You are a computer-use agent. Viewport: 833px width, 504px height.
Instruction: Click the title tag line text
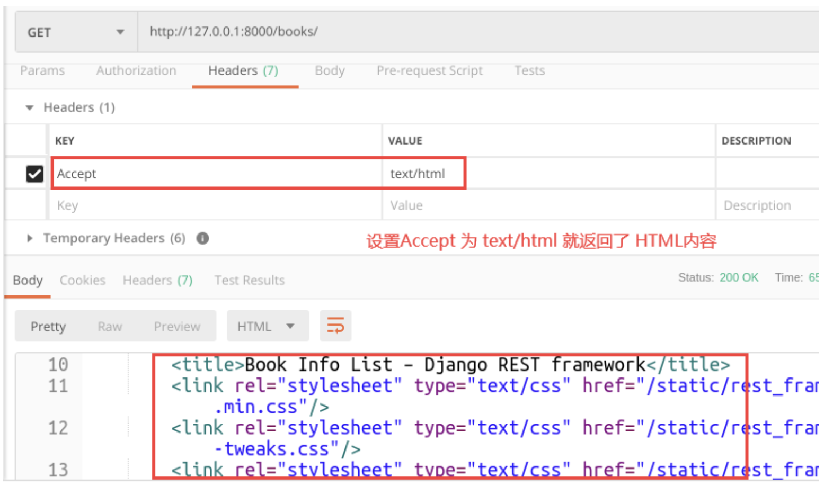450,365
